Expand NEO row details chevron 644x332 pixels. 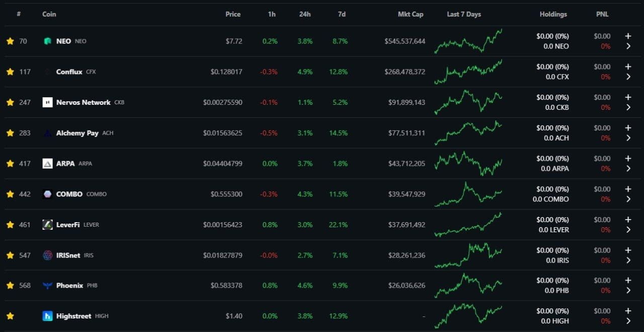coord(628,46)
